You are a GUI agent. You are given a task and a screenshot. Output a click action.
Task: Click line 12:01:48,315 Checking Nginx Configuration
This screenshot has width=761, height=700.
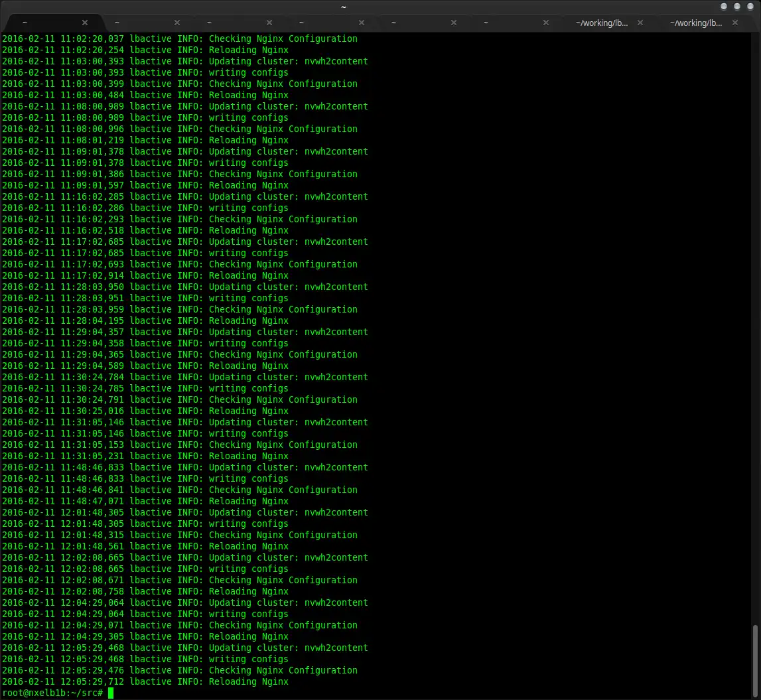[x=180, y=535]
